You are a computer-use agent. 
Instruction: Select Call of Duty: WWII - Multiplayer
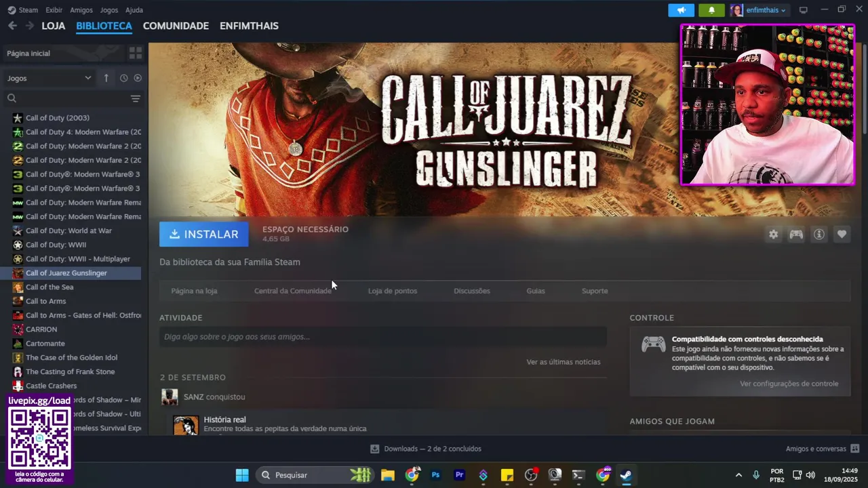tap(71, 259)
